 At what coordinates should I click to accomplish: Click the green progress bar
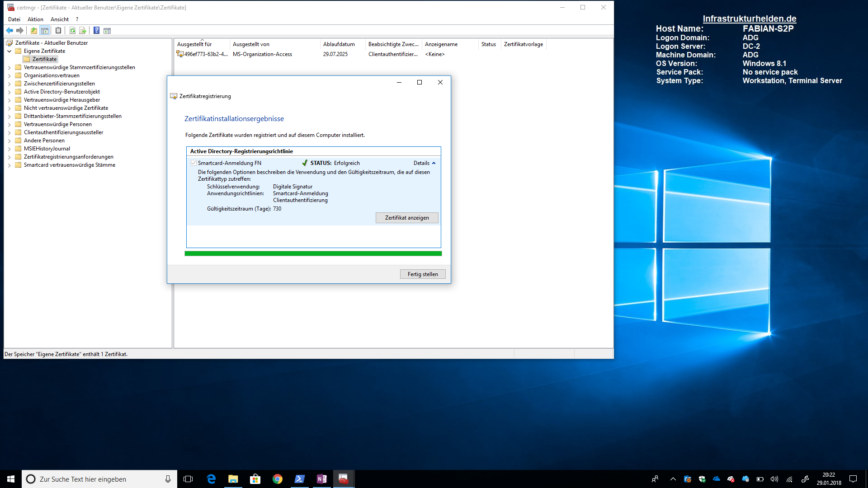click(313, 253)
